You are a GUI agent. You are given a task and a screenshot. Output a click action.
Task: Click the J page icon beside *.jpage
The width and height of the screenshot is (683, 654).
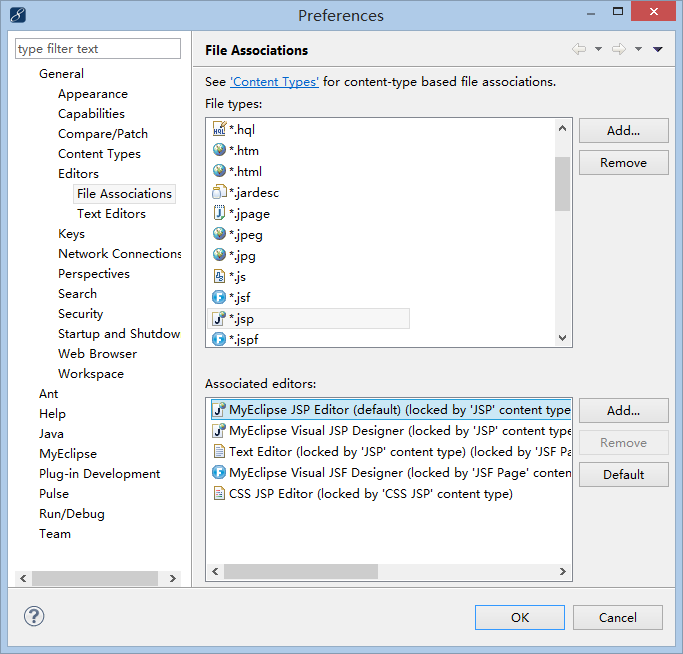coord(219,213)
